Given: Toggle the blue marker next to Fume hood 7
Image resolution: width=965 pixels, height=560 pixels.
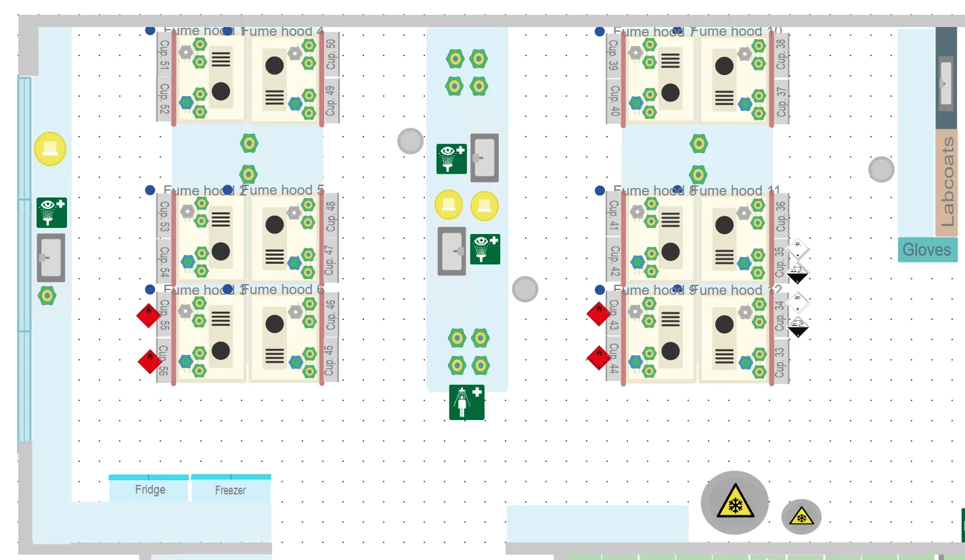Looking at the screenshot, I should [x=598, y=30].
